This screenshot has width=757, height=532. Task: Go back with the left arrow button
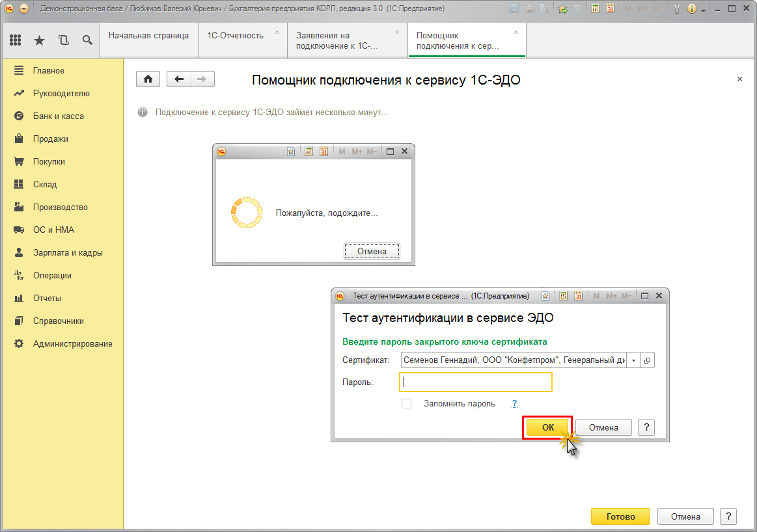[x=179, y=79]
